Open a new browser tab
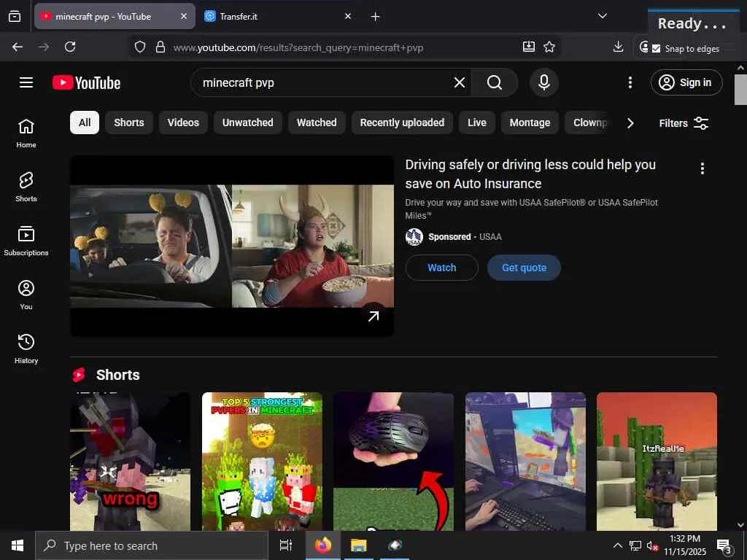This screenshot has height=560, width=747. click(x=376, y=16)
